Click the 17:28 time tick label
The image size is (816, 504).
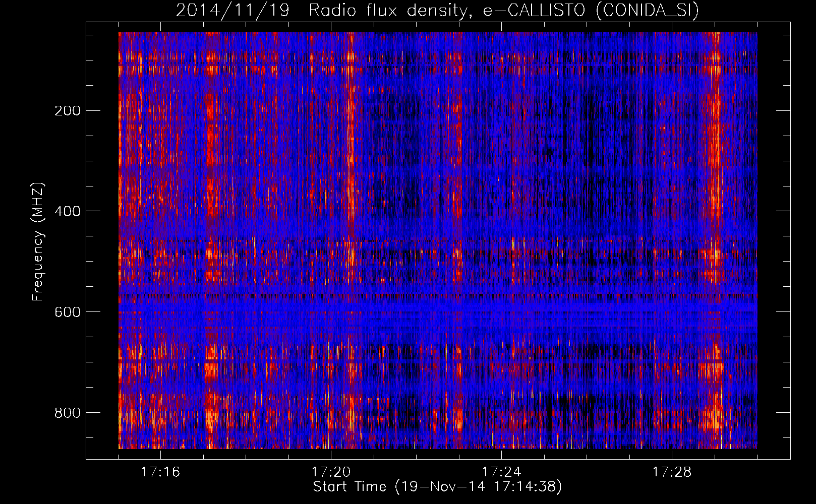[672, 472]
